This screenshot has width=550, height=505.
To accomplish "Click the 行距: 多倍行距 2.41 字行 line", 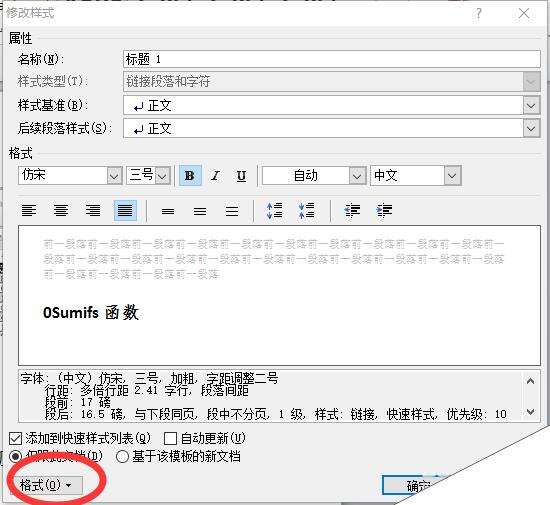I will [x=147, y=390].
